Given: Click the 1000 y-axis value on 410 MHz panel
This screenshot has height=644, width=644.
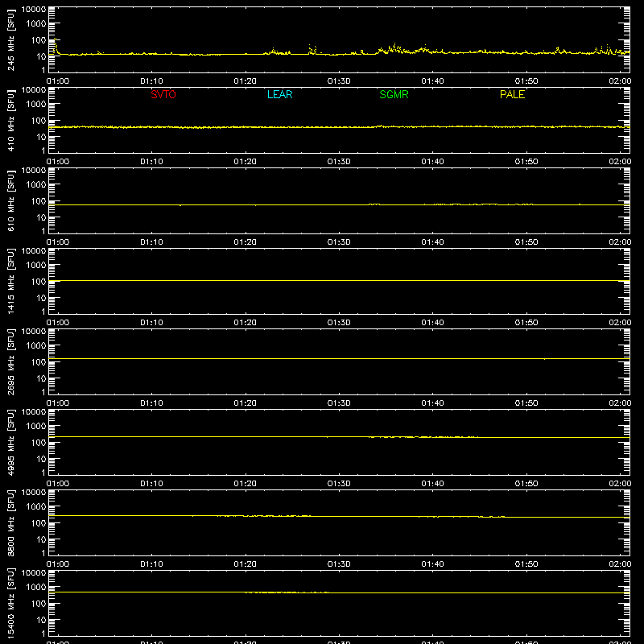Looking at the screenshot, I should coord(36,104).
